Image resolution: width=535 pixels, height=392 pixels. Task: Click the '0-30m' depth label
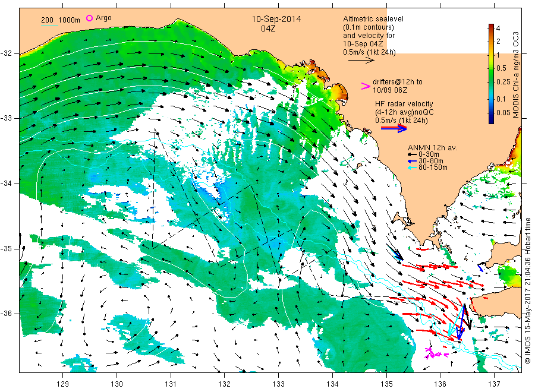(429, 155)
